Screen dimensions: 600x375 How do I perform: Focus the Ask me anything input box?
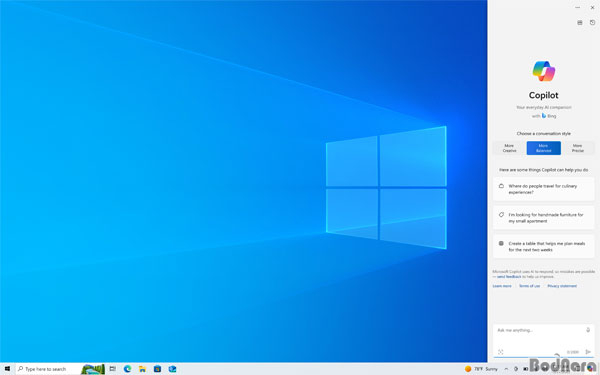pyautogui.click(x=540, y=330)
